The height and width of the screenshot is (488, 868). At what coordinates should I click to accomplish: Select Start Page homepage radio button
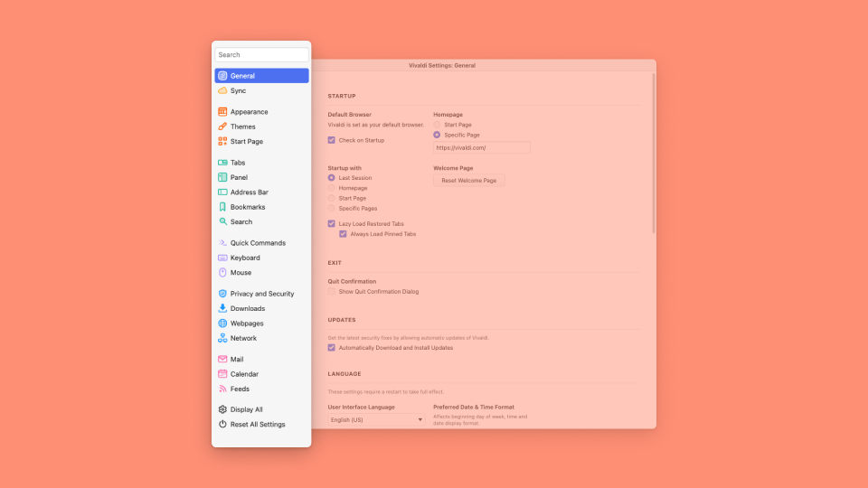(x=437, y=125)
